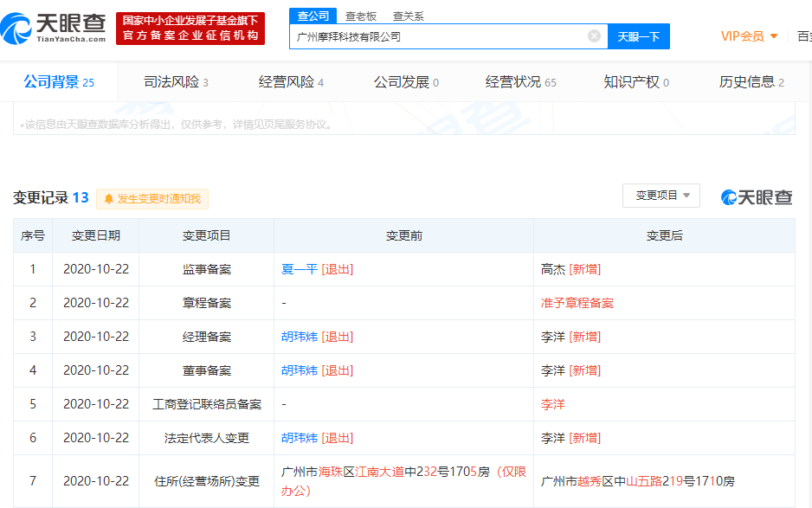Viewport: 812px width, 508px height.
Task: Open the 公司发展 tab
Action: pyautogui.click(x=407, y=82)
